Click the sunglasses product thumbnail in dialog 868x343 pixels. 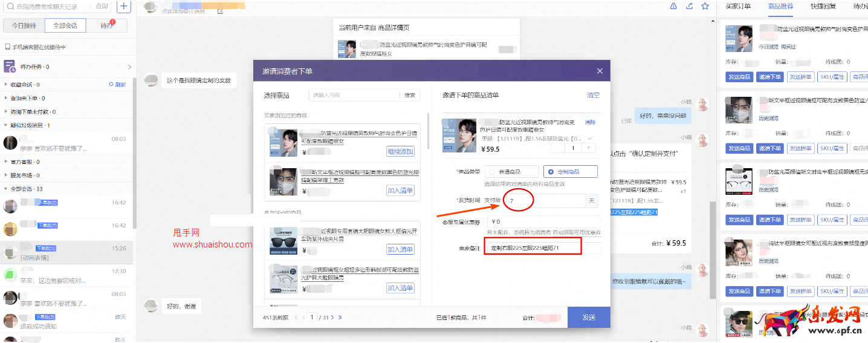[283, 241]
